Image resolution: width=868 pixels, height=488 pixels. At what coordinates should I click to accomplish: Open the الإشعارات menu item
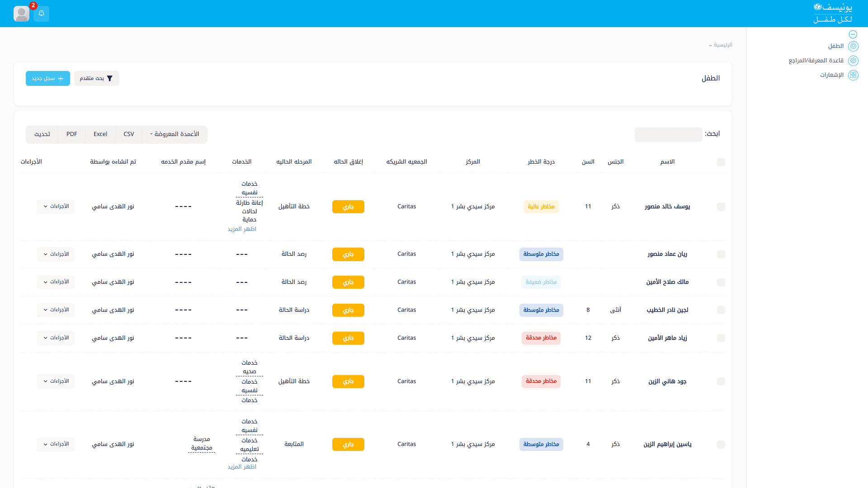click(x=832, y=75)
